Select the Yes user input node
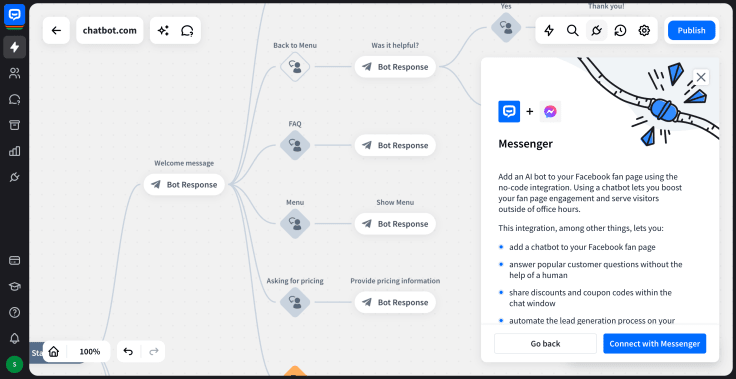The width and height of the screenshot is (736, 379). pyautogui.click(x=506, y=27)
